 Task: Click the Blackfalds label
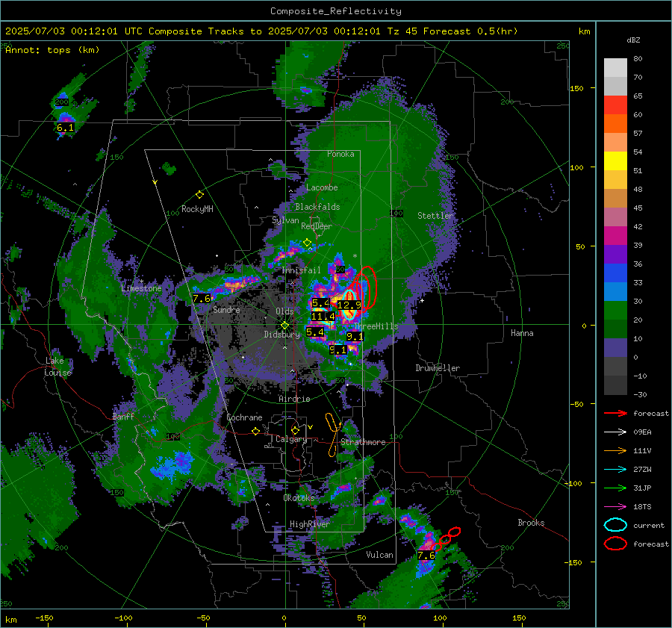tap(317, 207)
